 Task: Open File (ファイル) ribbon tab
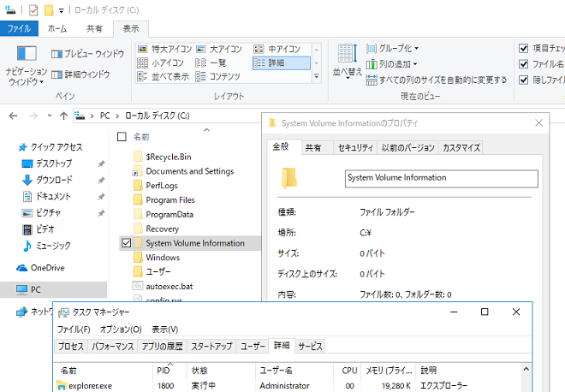point(19,28)
